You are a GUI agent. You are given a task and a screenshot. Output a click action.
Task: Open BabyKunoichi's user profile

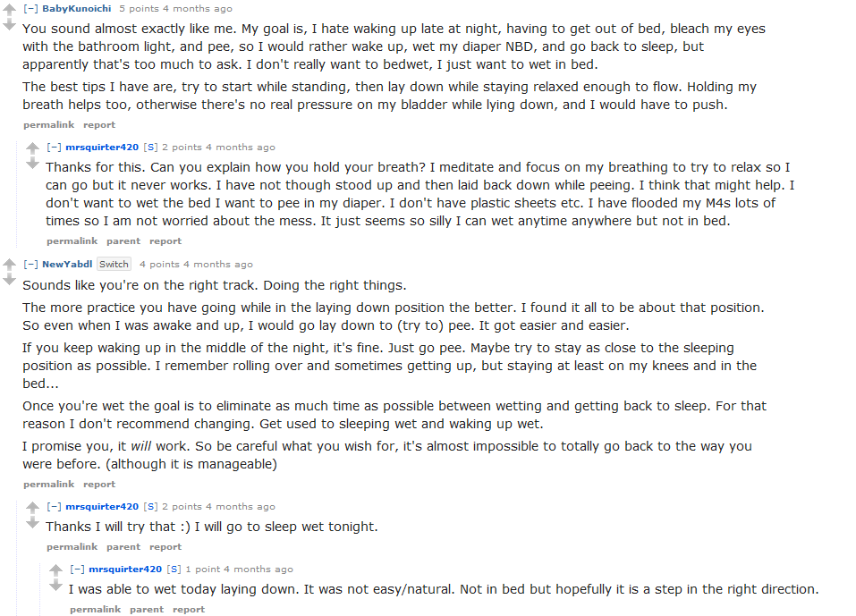(76, 9)
